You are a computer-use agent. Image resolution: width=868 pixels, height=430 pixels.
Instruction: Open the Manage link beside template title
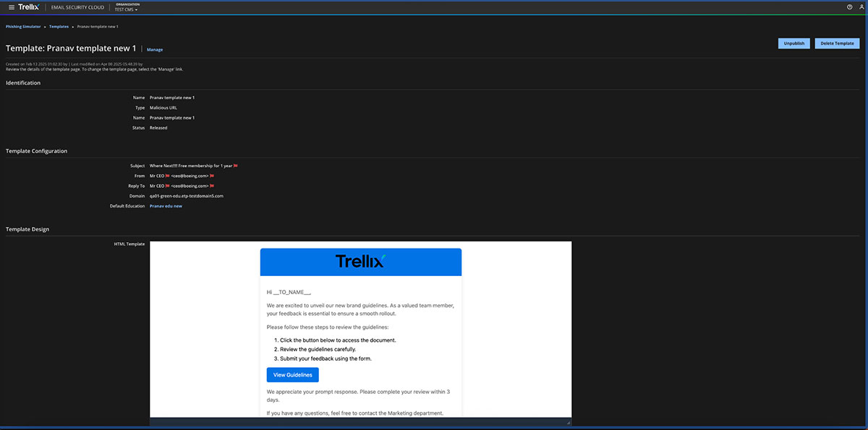click(x=155, y=50)
